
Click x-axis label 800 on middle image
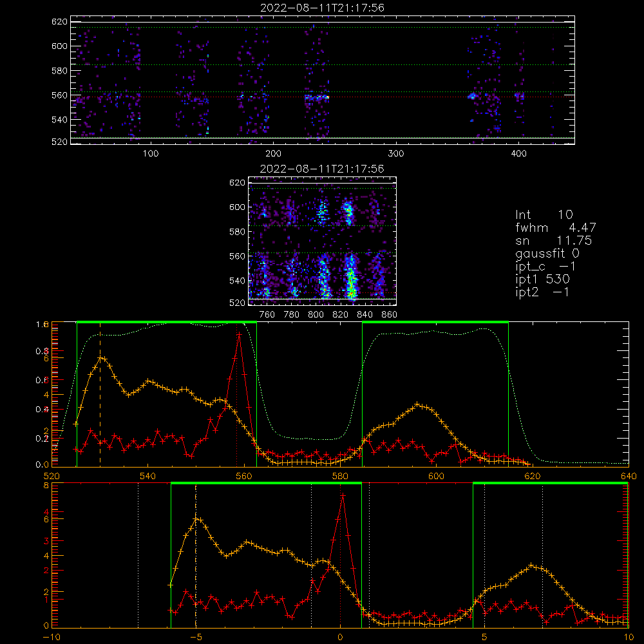pyautogui.click(x=316, y=315)
